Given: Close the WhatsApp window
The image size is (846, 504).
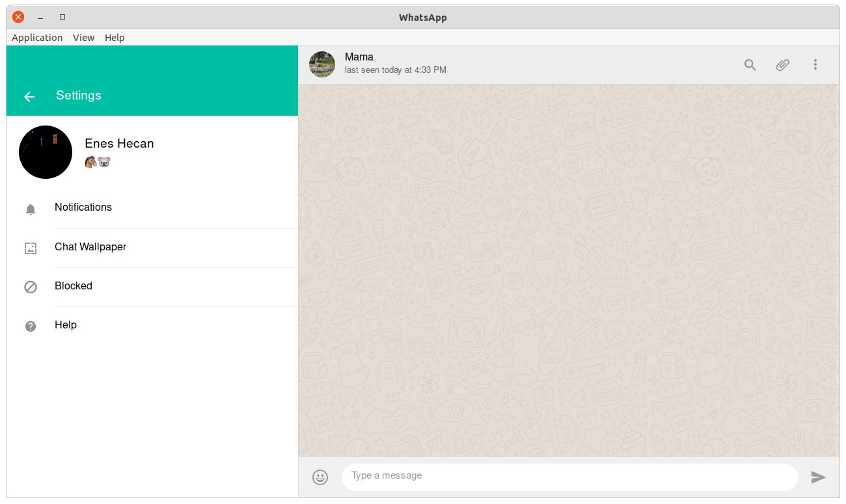Looking at the screenshot, I should pyautogui.click(x=18, y=17).
